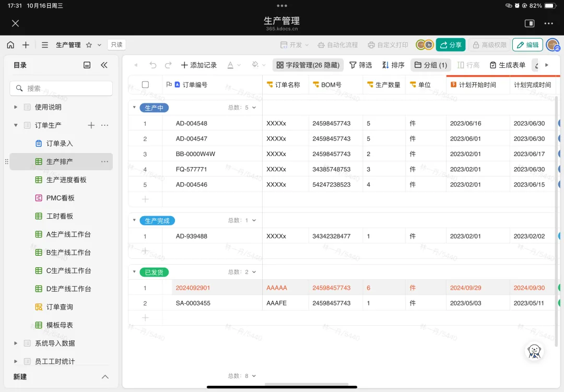Expand the 使用说明 folder in sidebar
Viewport: 564px width, 392px height.
pos(16,107)
